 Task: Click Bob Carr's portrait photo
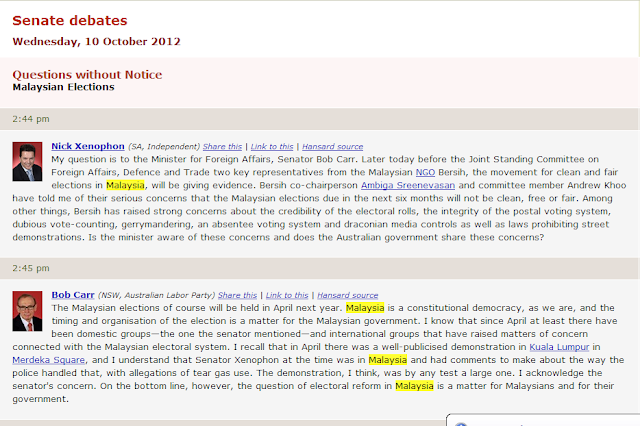[27, 311]
